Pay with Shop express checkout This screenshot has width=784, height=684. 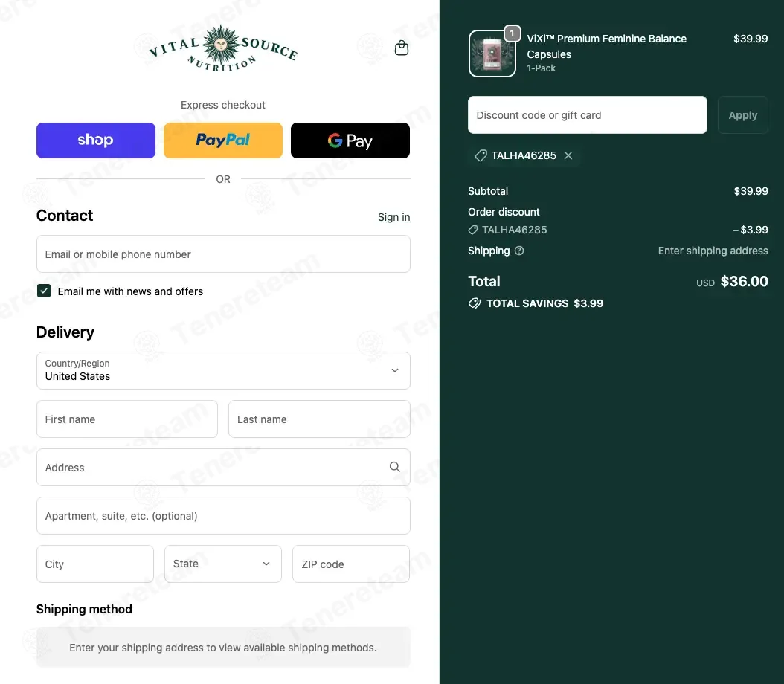click(96, 141)
